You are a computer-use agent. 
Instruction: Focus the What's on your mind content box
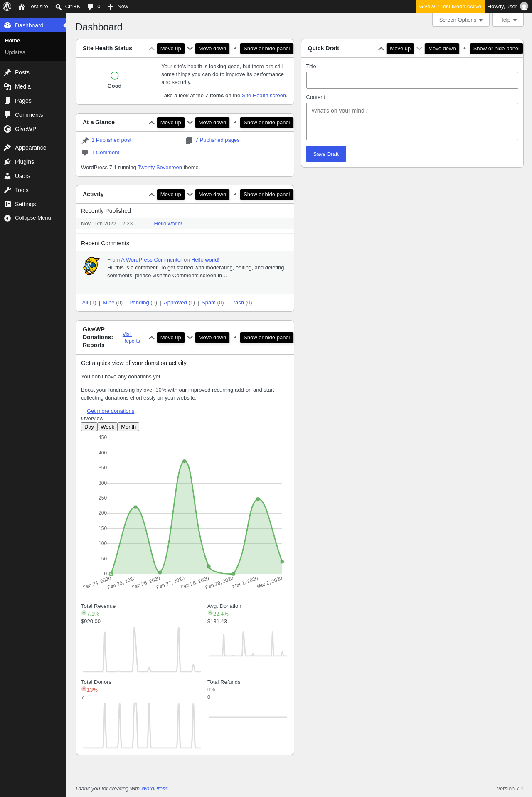pyautogui.click(x=412, y=121)
